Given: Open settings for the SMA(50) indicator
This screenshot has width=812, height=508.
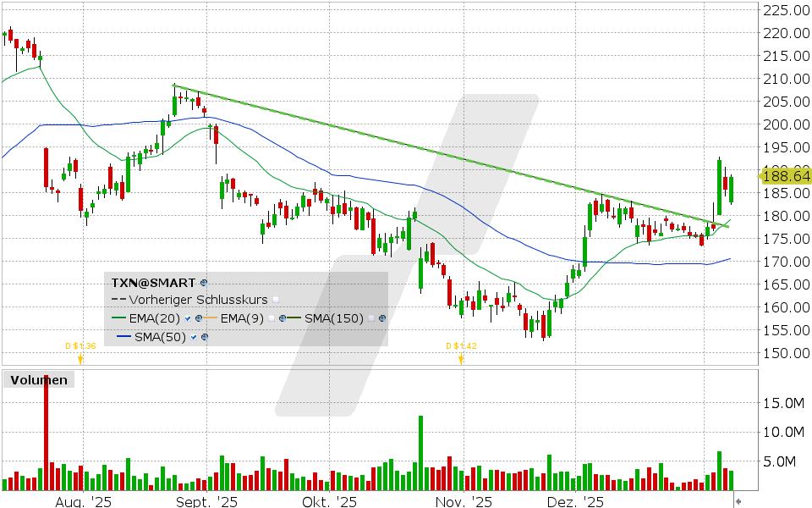Looking at the screenshot, I should [x=205, y=336].
